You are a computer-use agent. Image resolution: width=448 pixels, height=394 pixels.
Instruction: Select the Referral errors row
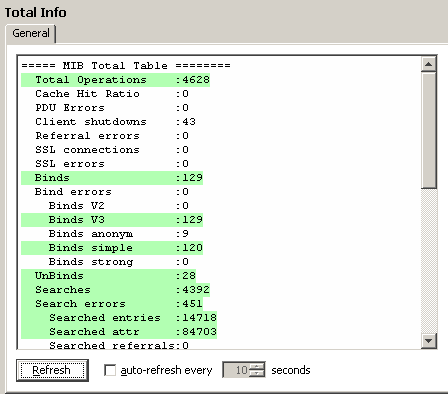click(112, 136)
